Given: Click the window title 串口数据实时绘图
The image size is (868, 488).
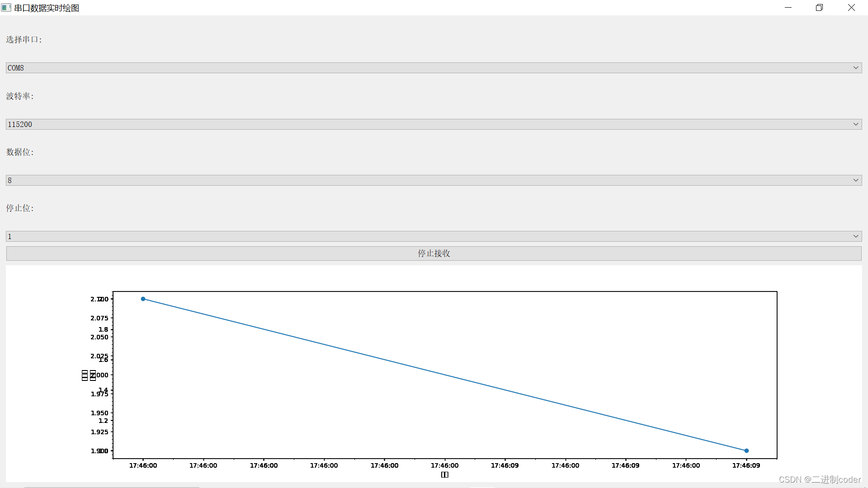Looking at the screenshot, I should (x=47, y=8).
